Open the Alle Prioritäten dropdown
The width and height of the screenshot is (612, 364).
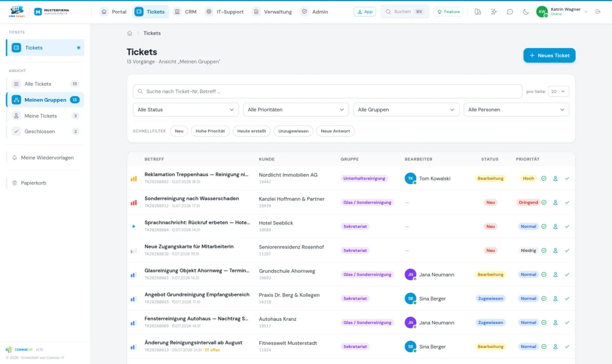tap(296, 109)
